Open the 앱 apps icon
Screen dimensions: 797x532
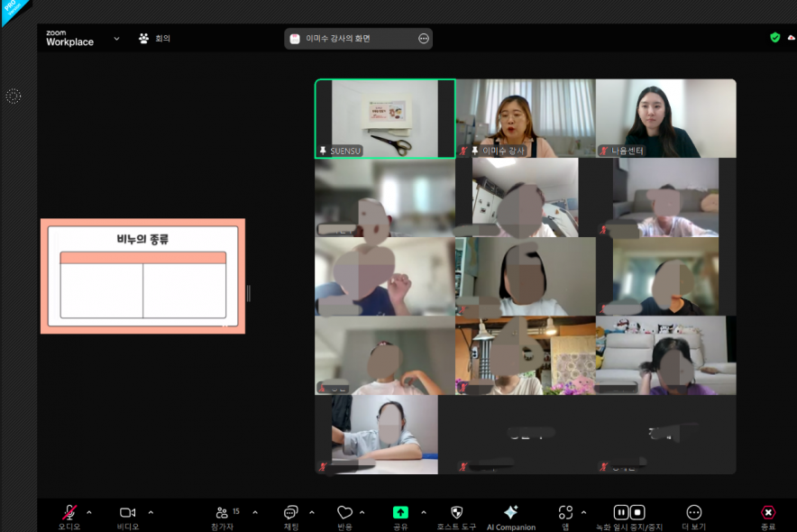point(565,512)
